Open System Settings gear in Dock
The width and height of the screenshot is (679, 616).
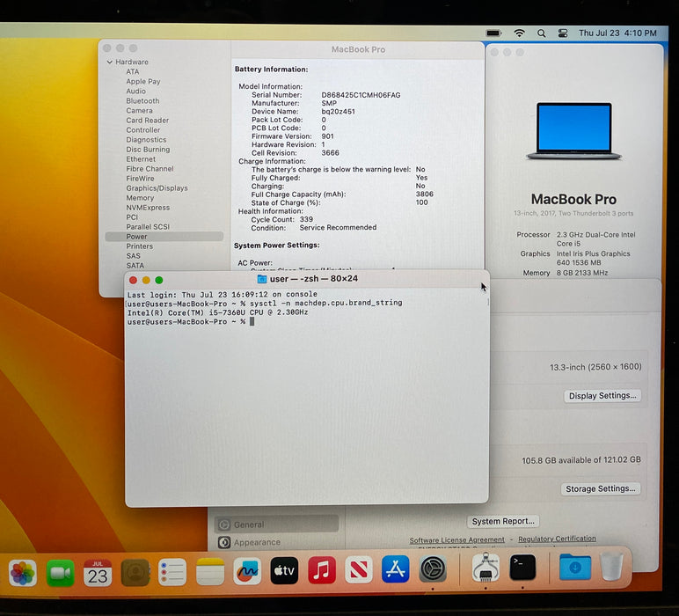point(433,568)
